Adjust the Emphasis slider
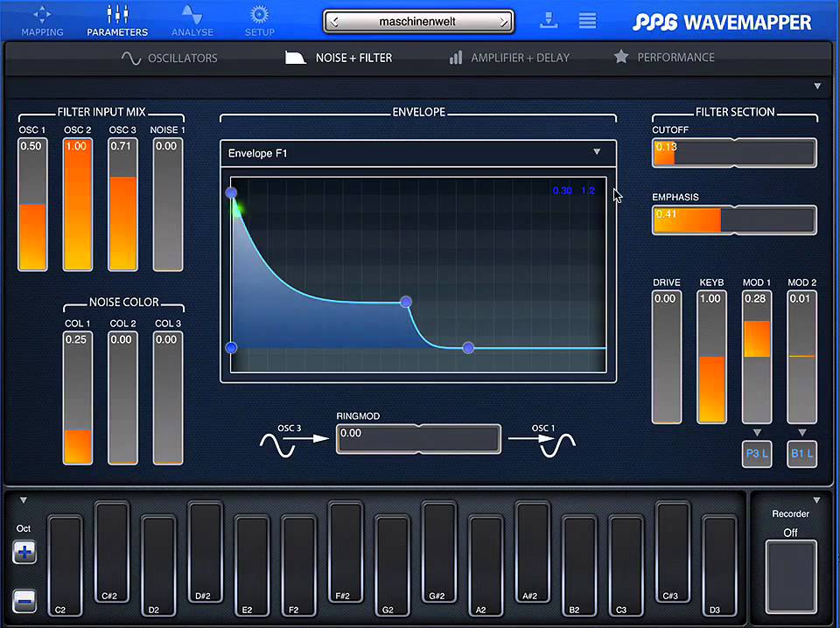840x628 pixels. 734,220
